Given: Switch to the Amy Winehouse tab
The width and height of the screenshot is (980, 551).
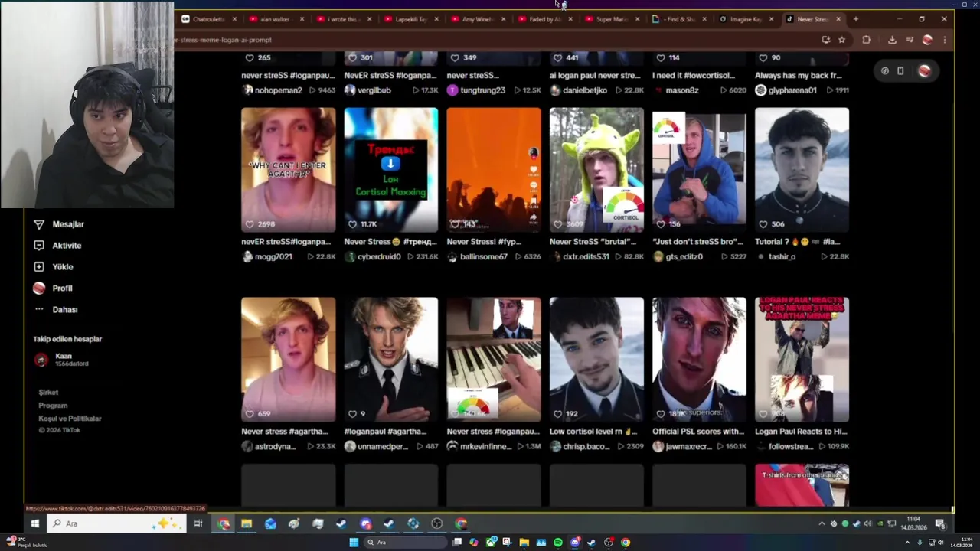Looking at the screenshot, I should [477, 19].
